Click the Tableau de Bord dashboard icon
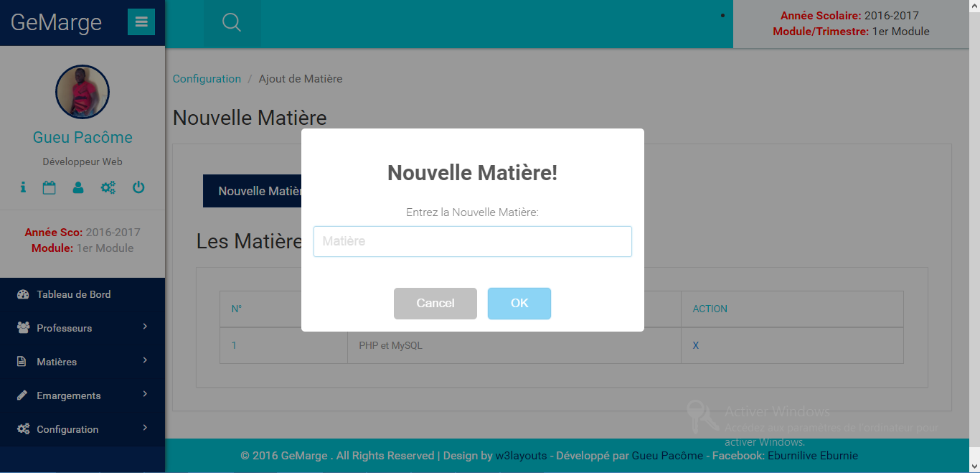 [x=24, y=294]
